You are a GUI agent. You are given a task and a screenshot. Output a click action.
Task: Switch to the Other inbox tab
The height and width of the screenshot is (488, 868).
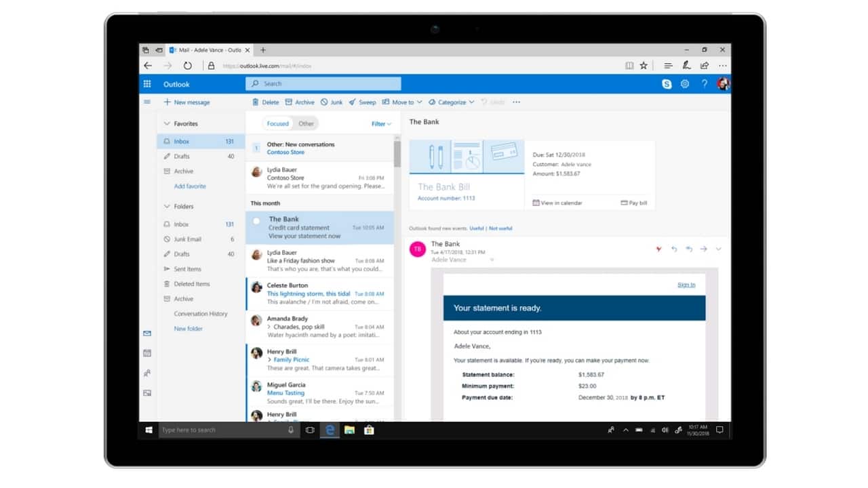[x=306, y=123]
